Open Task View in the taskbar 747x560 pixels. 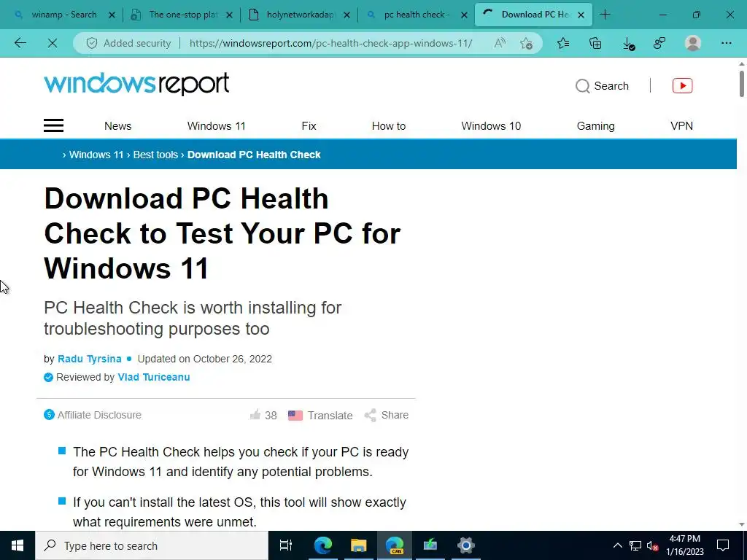(x=286, y=545)
